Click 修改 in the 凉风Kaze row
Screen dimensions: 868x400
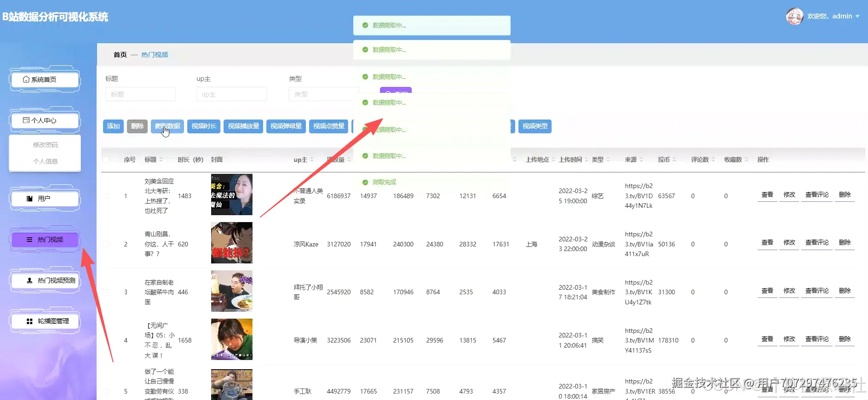click(789, 242)
